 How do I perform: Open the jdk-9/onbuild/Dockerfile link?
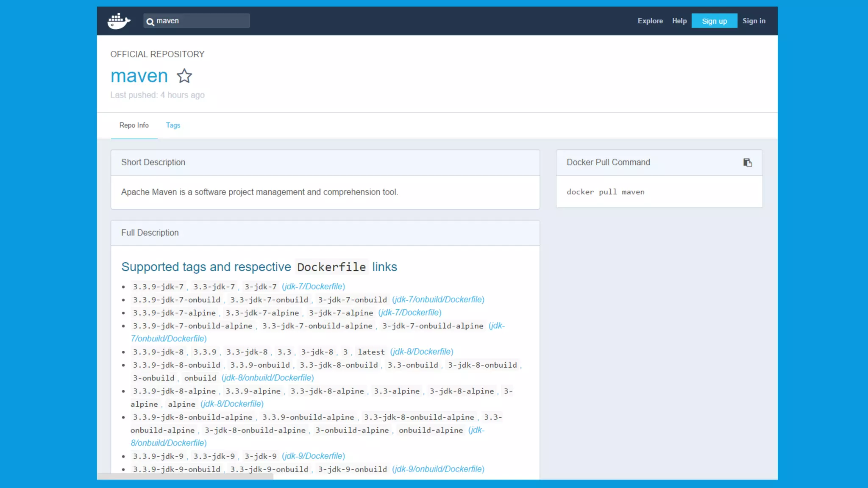tap(438, 469)
